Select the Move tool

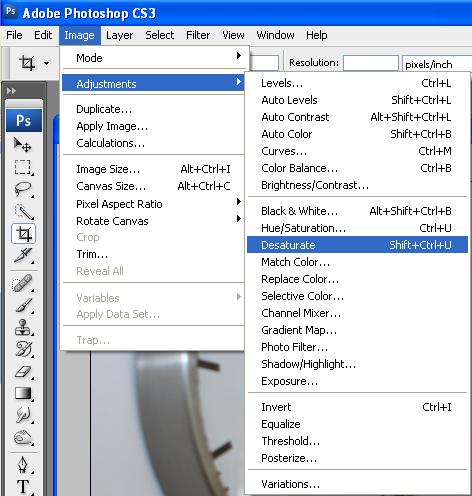point(23,145)
